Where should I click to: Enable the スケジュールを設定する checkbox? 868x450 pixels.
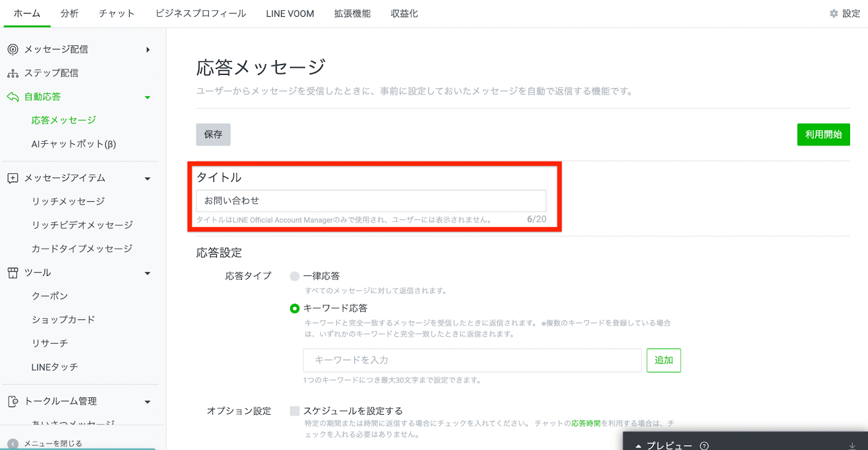pyautogui.click(x=295, y=411)
